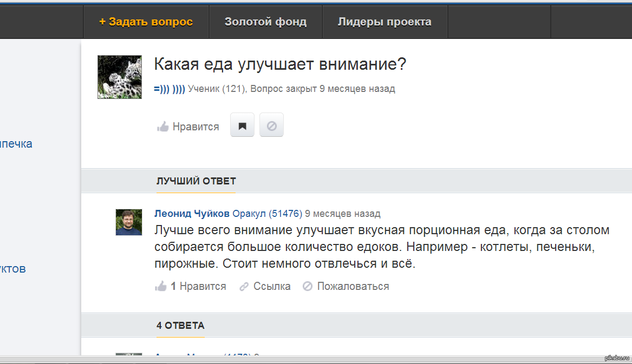Click '+ Задать вопрос' to ask a question
This screenshot has width=632, height=364.
tap(146, 22)
